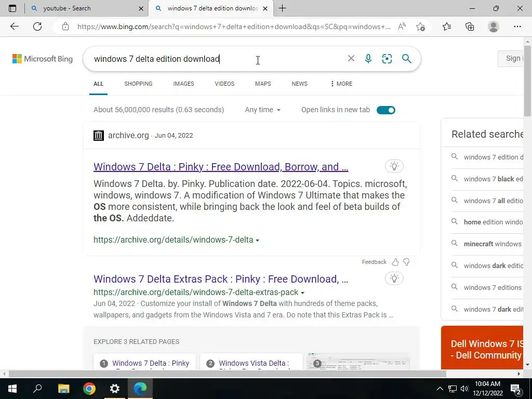Image resolution: width=532 pixels, height=399 pixels.
Task: Click the browser address bar URL
Action: [x=233, y=26]
